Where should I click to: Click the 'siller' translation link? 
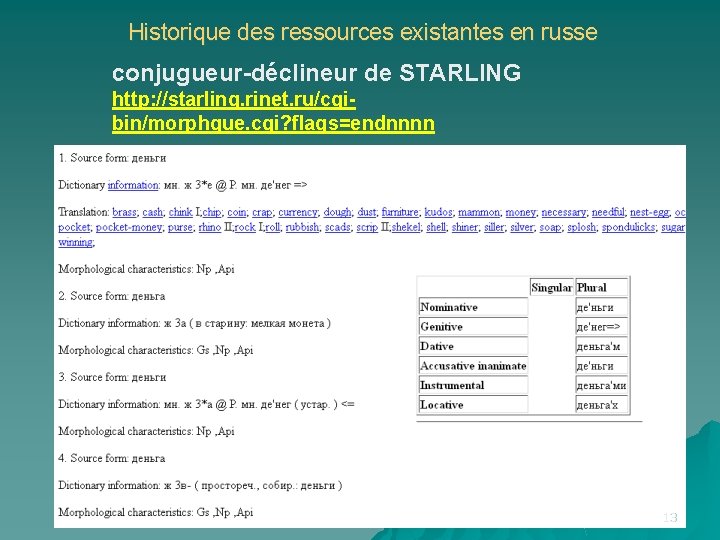coord(494,227)
